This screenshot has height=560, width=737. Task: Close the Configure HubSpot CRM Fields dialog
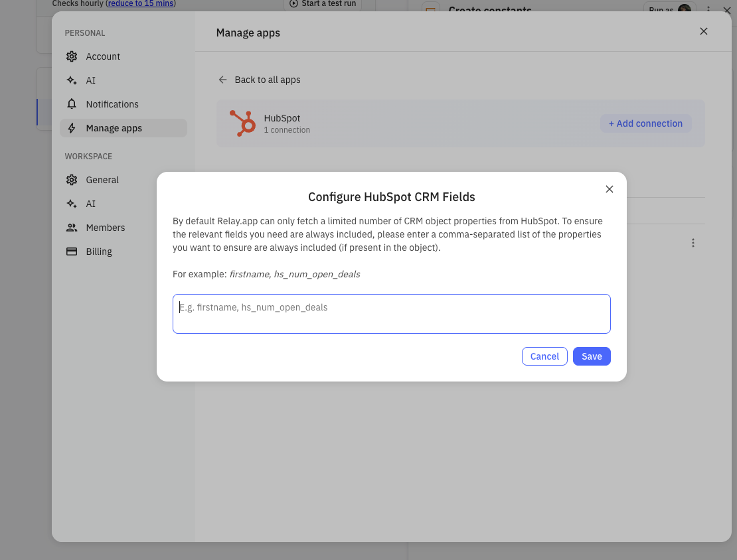pos(610,189)
